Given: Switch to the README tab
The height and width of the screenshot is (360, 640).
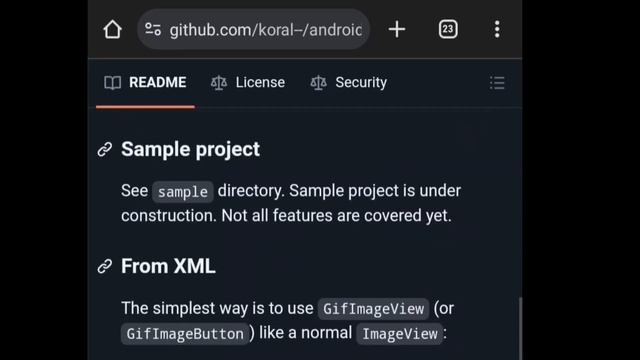Looking at the screenshot, I should 145,83.
